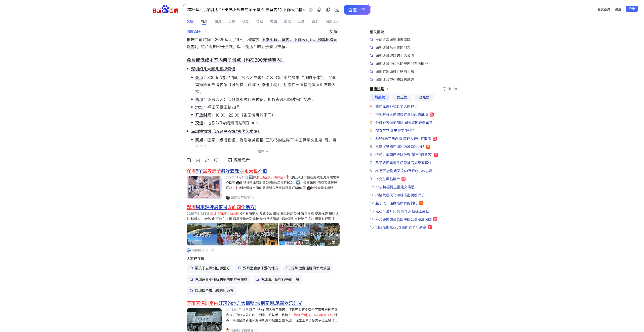This screenshot has width=644, height=332.
Task: Share the AI answer via the share icon
Action: point(207,160)
